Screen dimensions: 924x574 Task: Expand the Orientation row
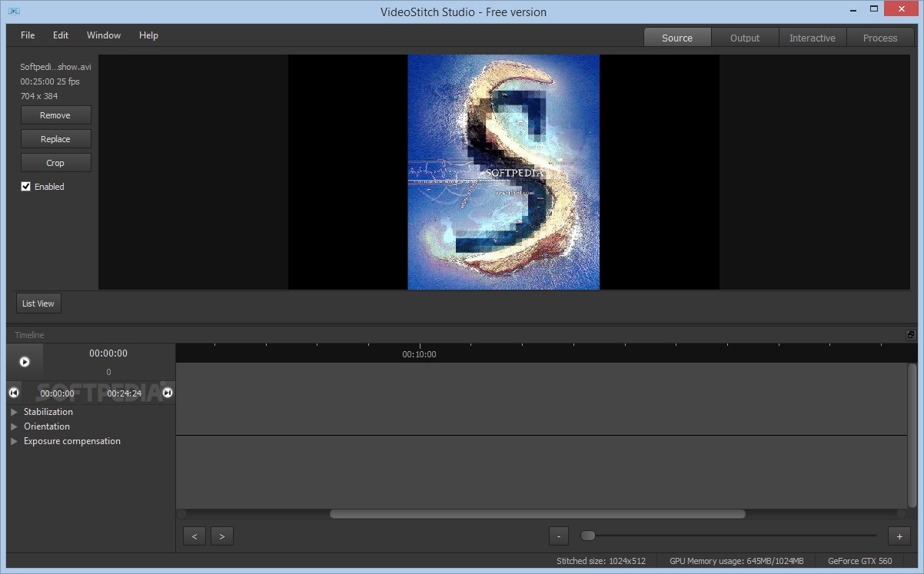click(x=14, y=426)
